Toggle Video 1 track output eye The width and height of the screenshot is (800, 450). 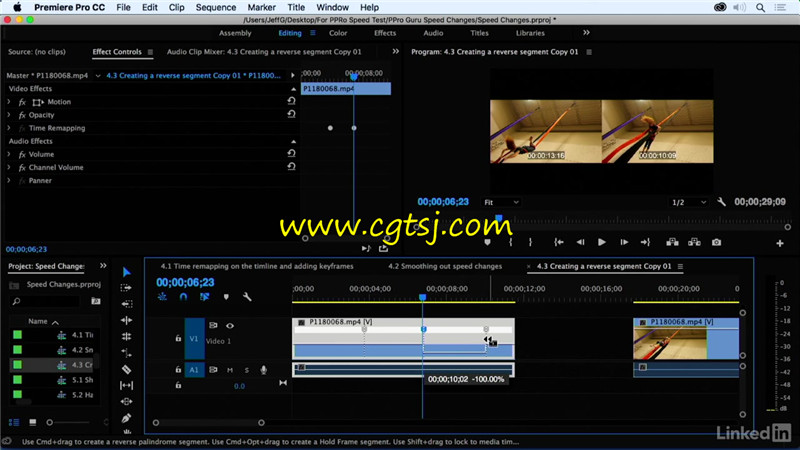(230, 326)
